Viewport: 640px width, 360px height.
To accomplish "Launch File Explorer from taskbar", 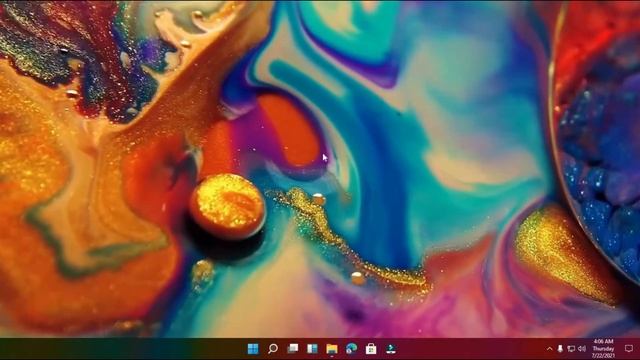I will coord(332,349).
